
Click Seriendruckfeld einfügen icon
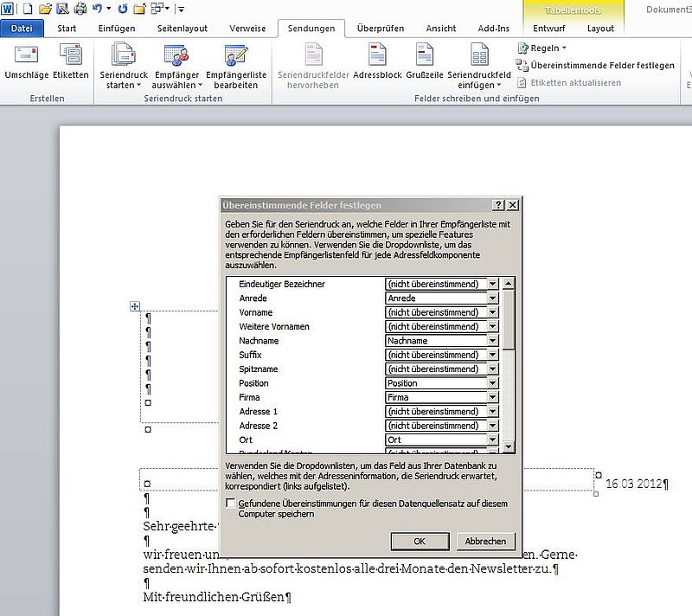(x=479, y=55)
